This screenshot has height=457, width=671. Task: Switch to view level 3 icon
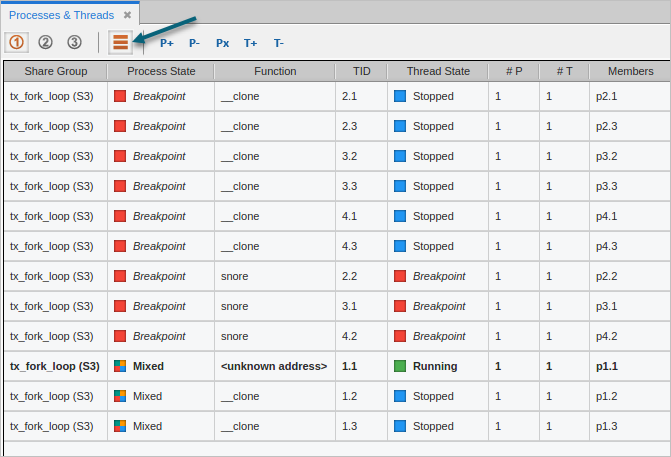(74, 42)
